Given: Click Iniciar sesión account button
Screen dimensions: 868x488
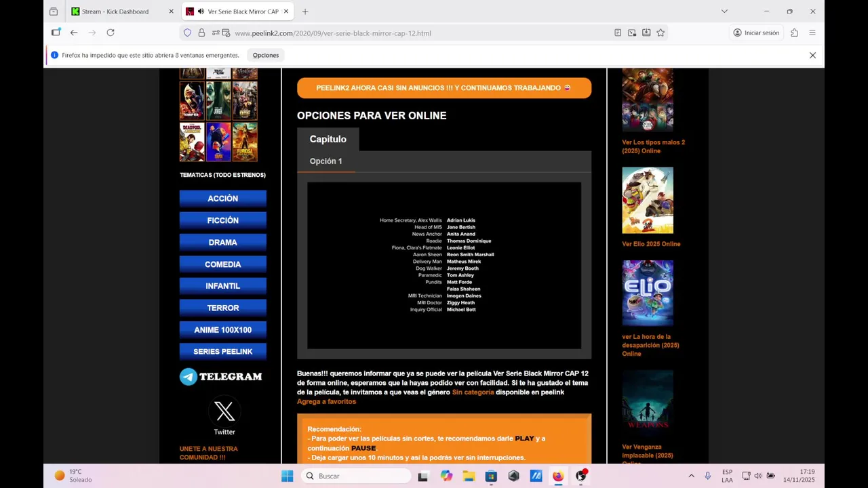Looking at the screenshot, I should click(x=756, y=33).
